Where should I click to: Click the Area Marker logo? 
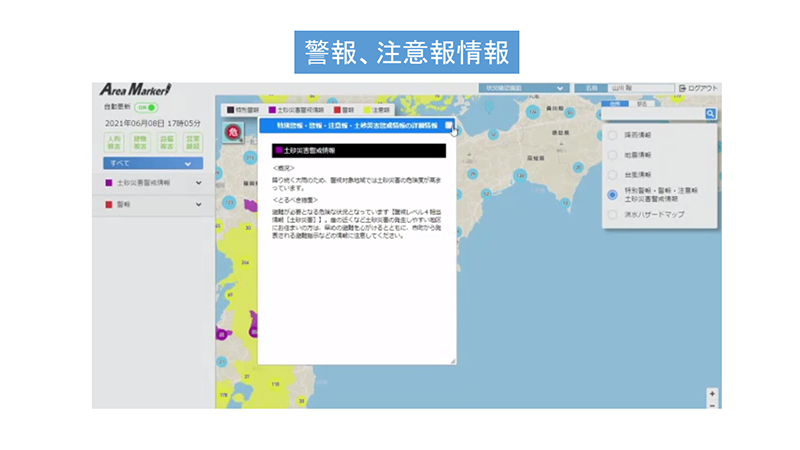(x=135, y=90)
